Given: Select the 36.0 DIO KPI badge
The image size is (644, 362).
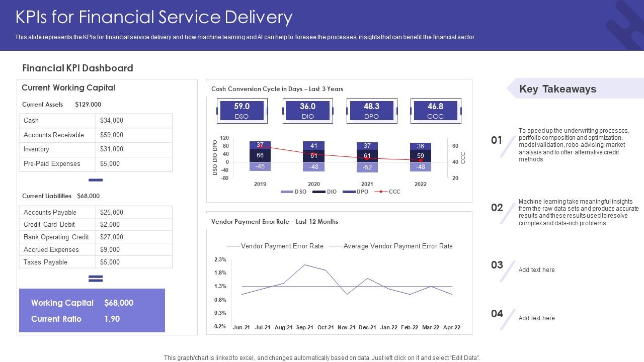Looking at the screenshot, I should pyautogui.click(x=307, y=110).
